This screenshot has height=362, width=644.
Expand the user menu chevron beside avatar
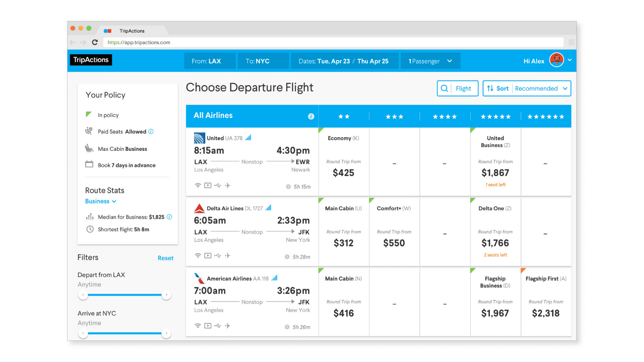570,60
